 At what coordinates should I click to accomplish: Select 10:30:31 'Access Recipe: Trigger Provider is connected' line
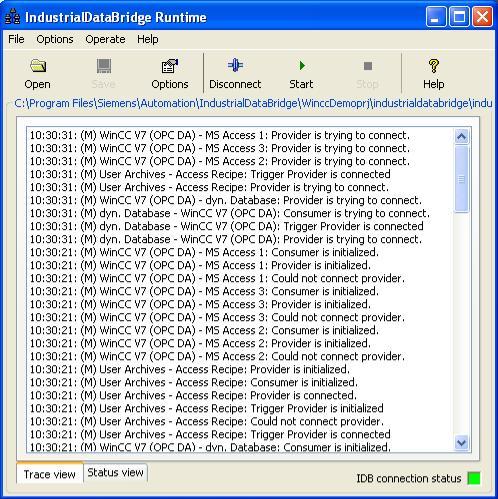[210, 174]
